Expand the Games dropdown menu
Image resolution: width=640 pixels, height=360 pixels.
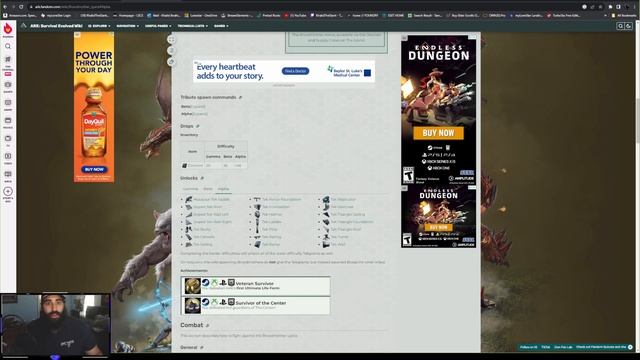221,26
